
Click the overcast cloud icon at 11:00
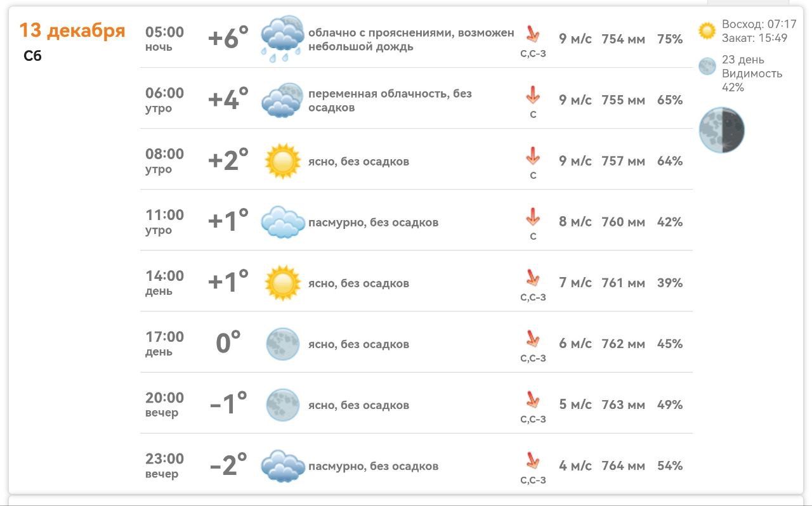pyautogui.click(x=283, y=222)
